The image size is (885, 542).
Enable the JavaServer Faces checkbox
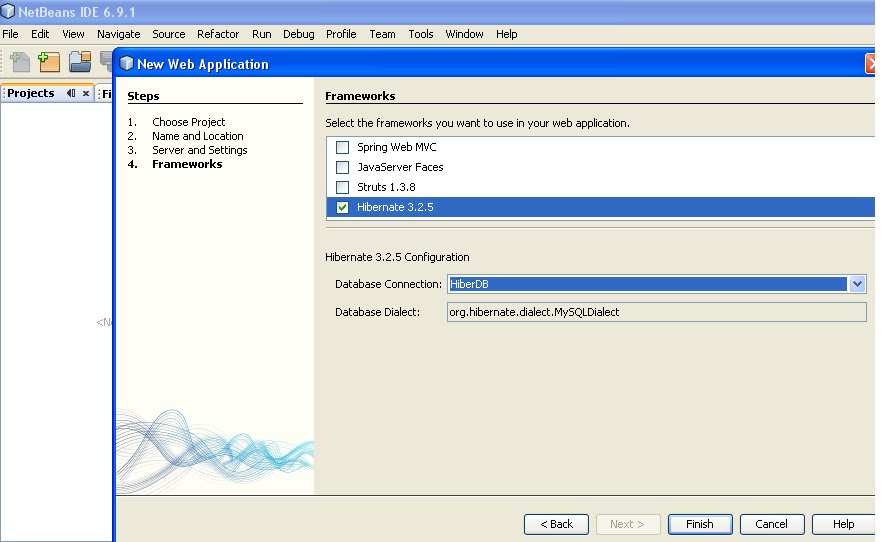pyautogui.click(x=342, y=167)
